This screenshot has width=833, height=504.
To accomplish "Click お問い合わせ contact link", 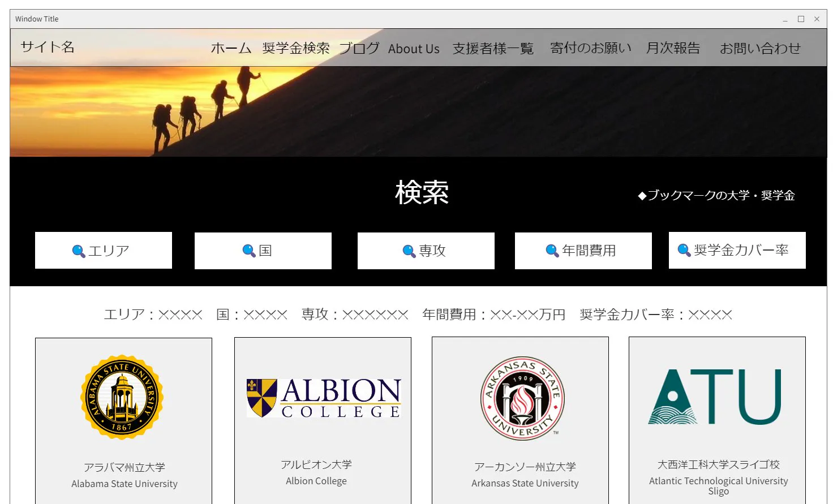I will tap(760, 49).
